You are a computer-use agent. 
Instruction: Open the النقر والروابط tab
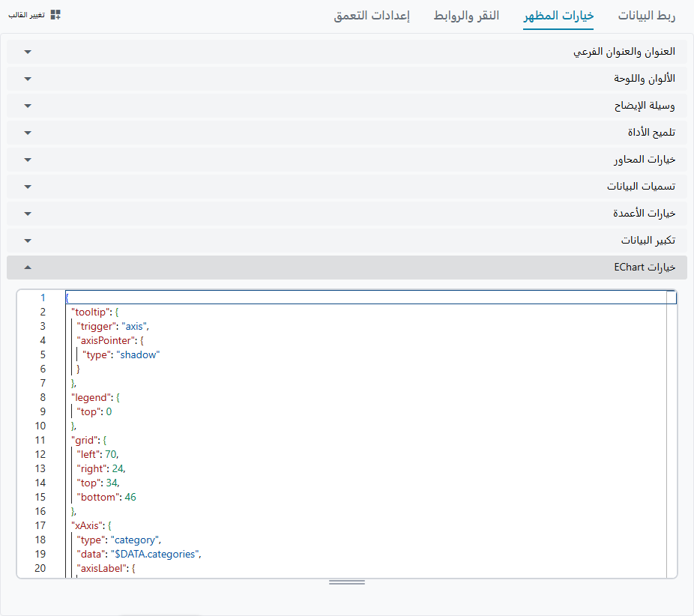click(466, 16)
